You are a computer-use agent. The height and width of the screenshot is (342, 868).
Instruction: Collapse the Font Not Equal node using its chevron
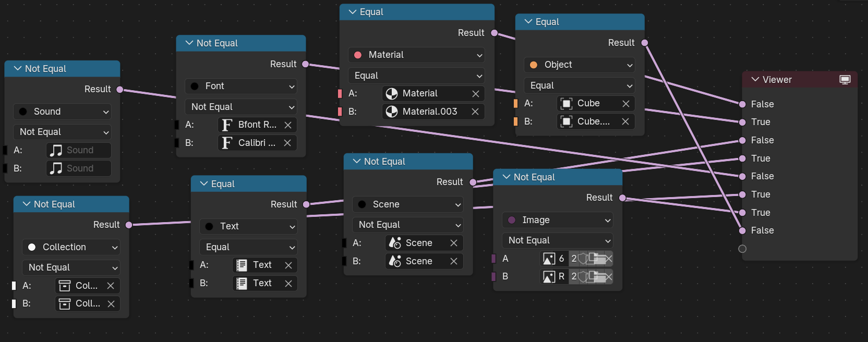pos(189,43)
